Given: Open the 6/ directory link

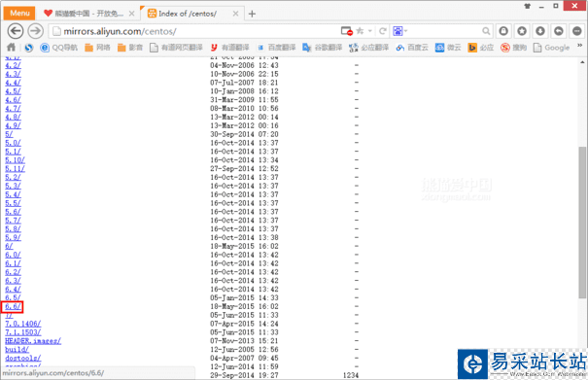Looking at the screenshot, I should [x=9, y=247].
